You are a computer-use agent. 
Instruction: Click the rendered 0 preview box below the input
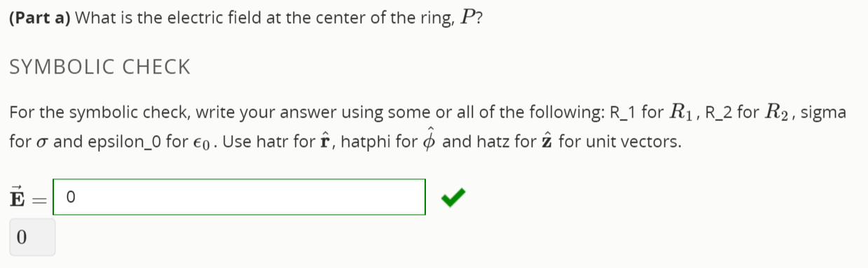pyautogui.click(x=32, y=237)
